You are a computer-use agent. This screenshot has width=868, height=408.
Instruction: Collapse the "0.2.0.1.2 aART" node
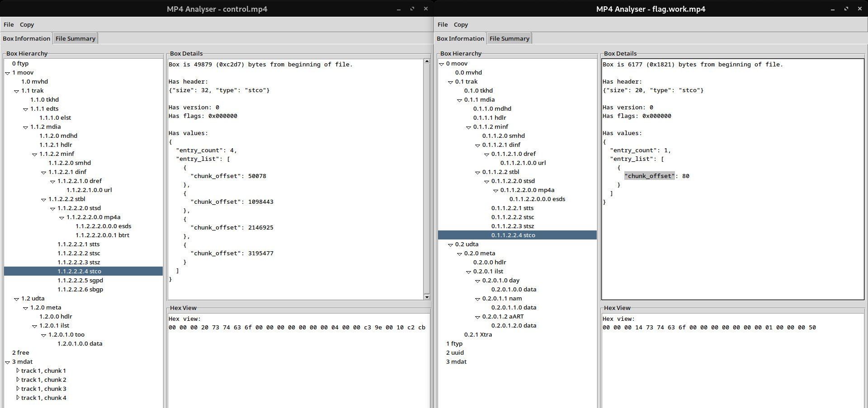pyautogui.click(x=477, y=316)
